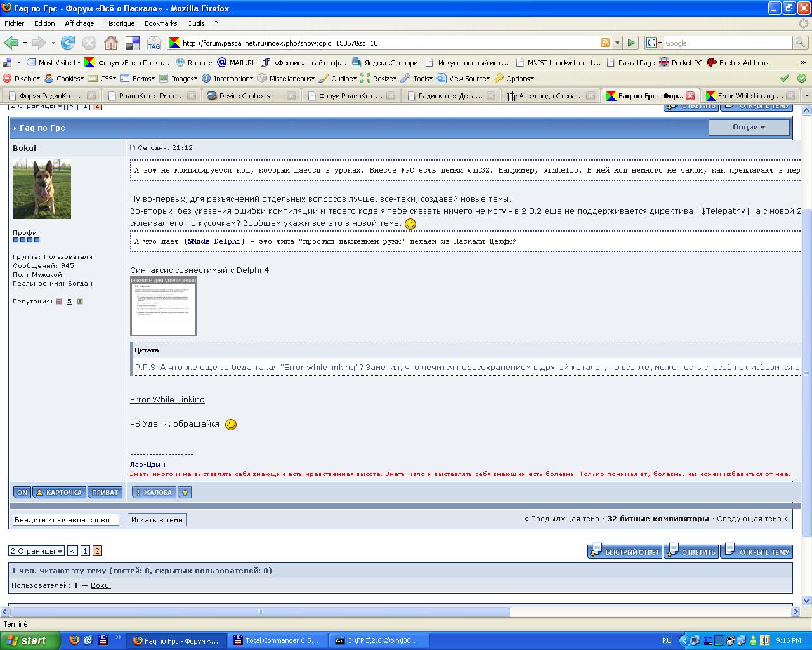
Task: Switch to the Error While Linking tab
Action: point(749,96)
